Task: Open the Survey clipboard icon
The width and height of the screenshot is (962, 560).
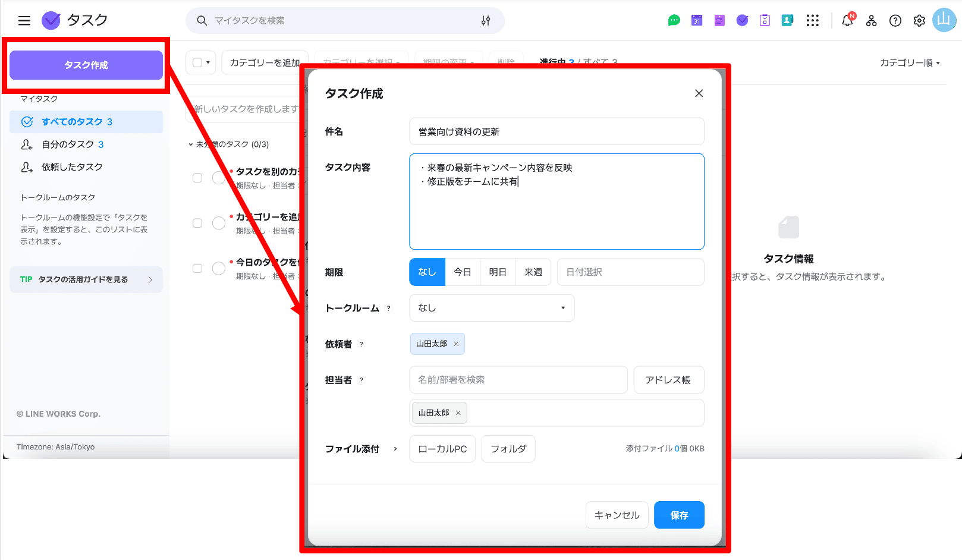Action: click(765, 20)
